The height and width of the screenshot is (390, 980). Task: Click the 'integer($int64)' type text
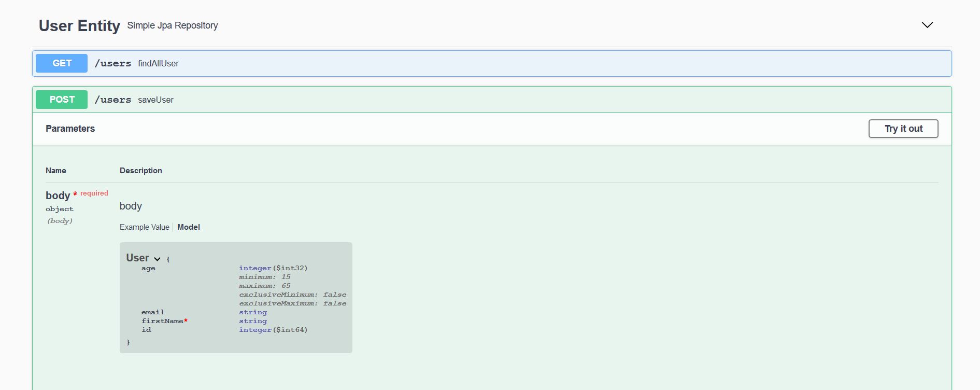273,330
